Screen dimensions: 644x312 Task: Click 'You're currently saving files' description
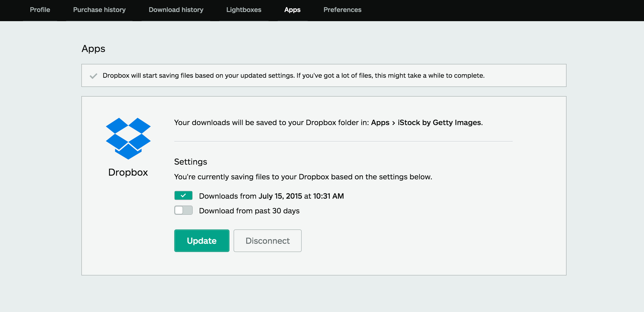[x=303, y=177]
